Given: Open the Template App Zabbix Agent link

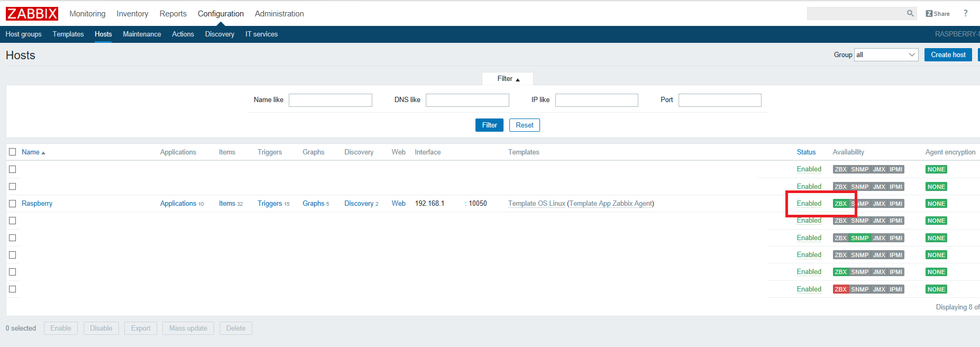Looking at the screenshot, I should pyautogui.click(x=610, y=204).
